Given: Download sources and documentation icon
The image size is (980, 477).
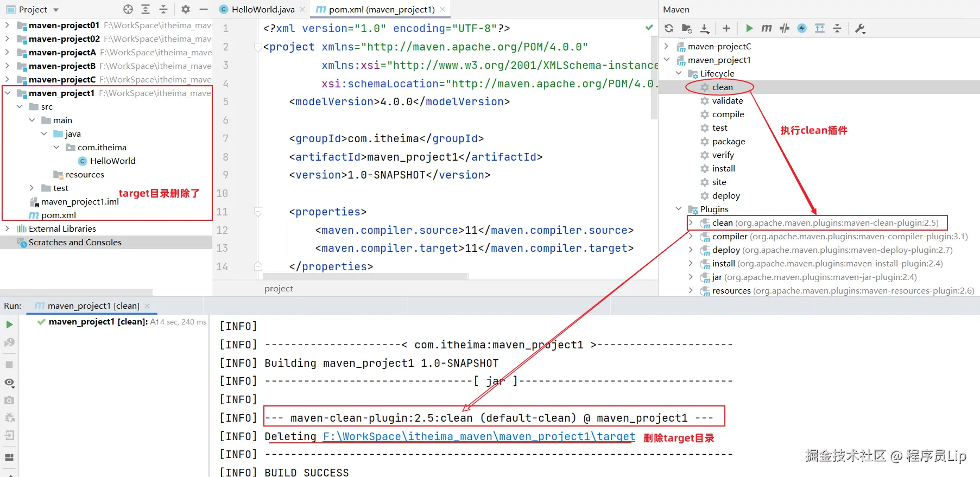Looking at the screenshot, I should point(705,28).
